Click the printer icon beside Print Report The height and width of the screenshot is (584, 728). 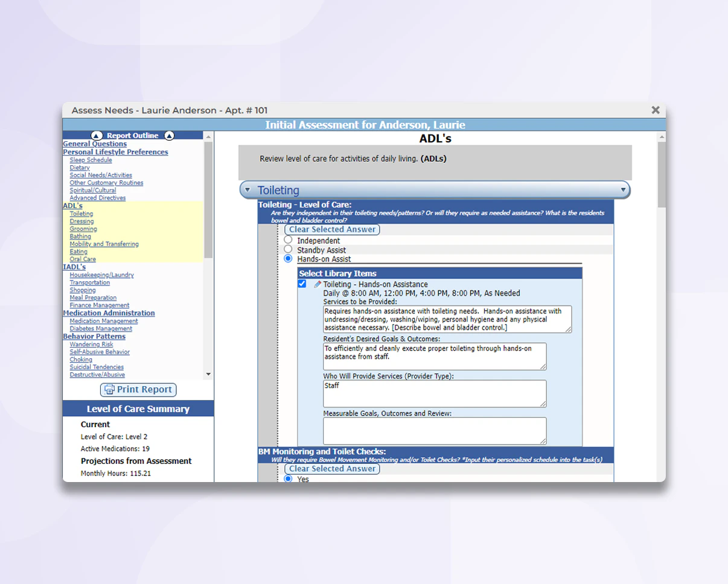pos(110,390)
